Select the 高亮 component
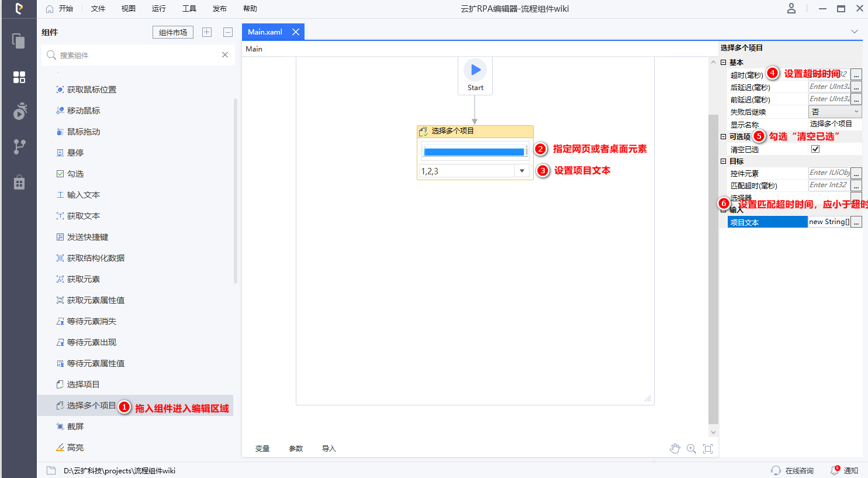 (x=75, y=448)
